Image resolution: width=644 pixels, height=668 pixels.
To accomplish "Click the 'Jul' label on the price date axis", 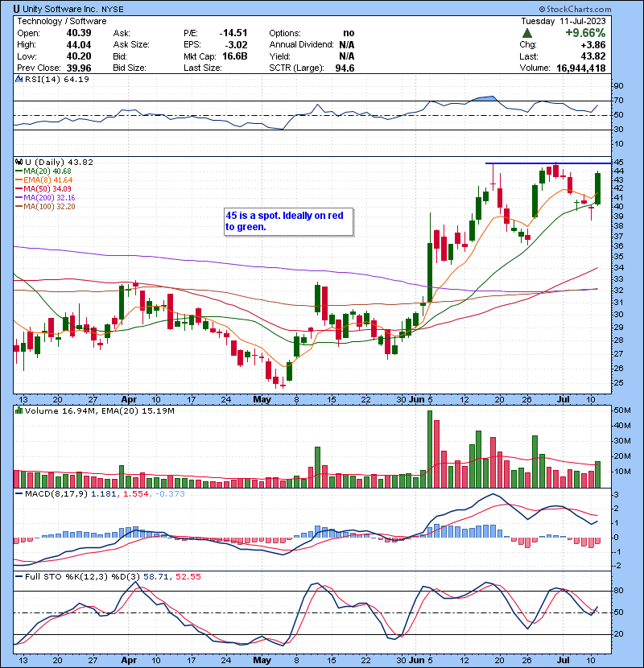I will tap(563, 400).
